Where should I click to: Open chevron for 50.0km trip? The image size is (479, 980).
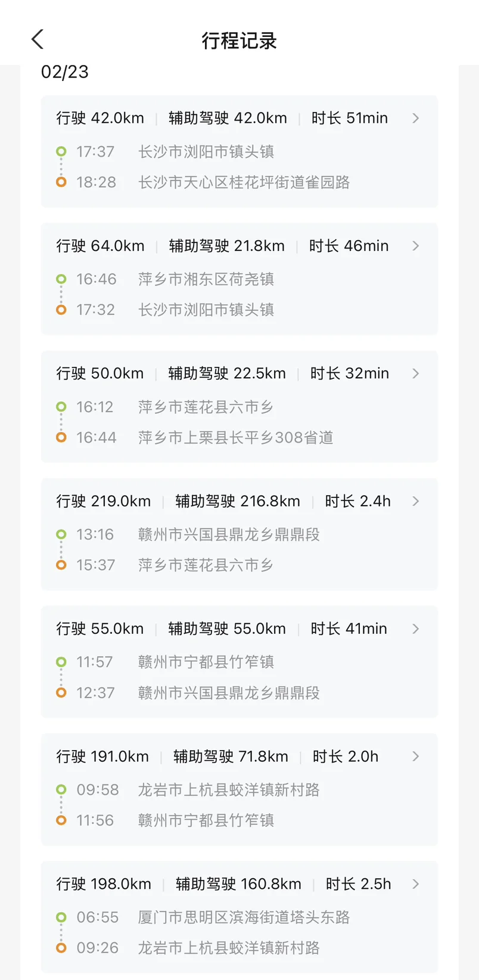416,374
